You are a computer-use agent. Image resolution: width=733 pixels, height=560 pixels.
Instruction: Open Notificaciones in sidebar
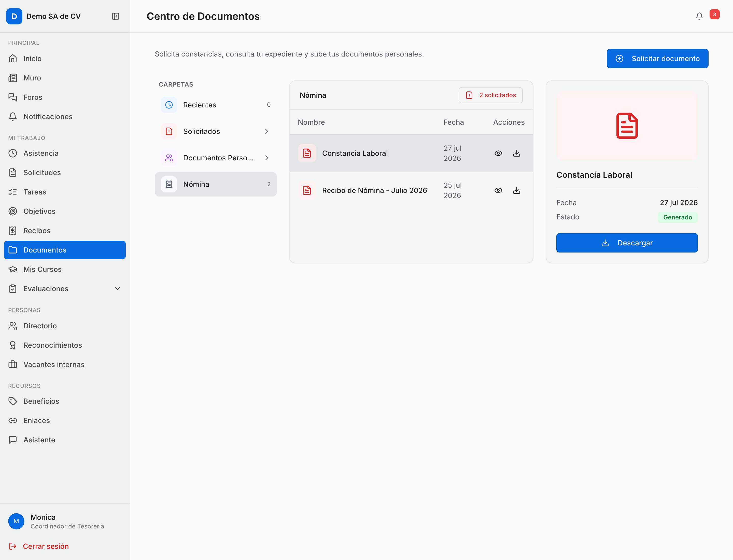tap(65, 117)
